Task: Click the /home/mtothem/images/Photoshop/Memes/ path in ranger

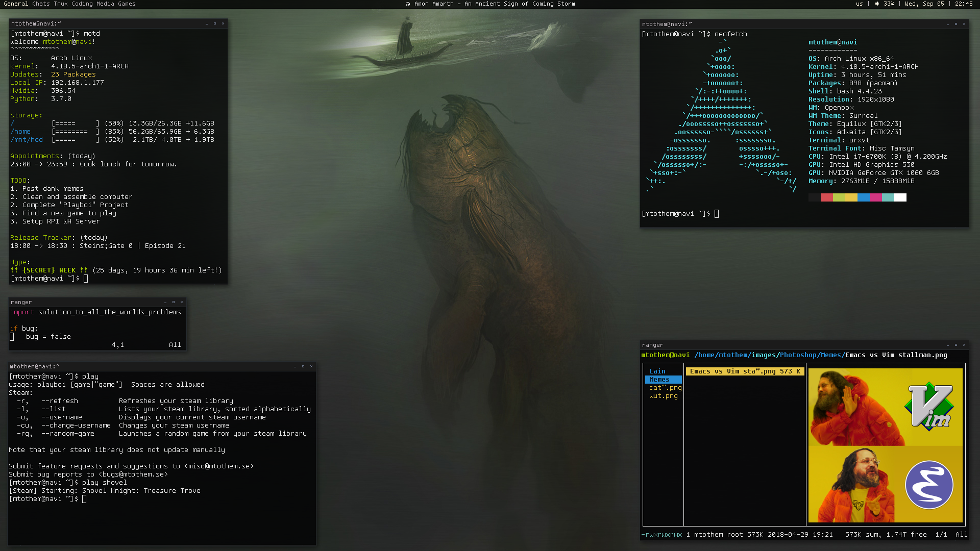Action: point(770,355)
